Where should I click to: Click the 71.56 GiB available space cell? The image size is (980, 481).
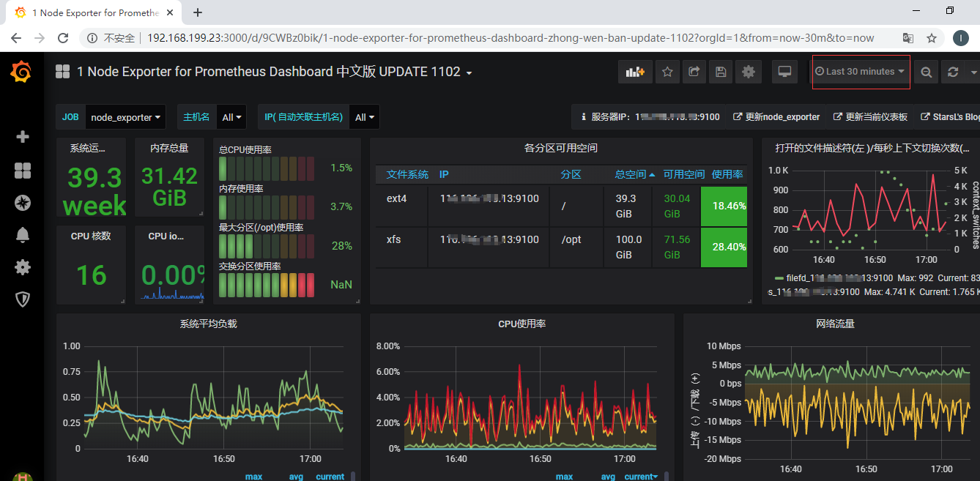point(677,247)
